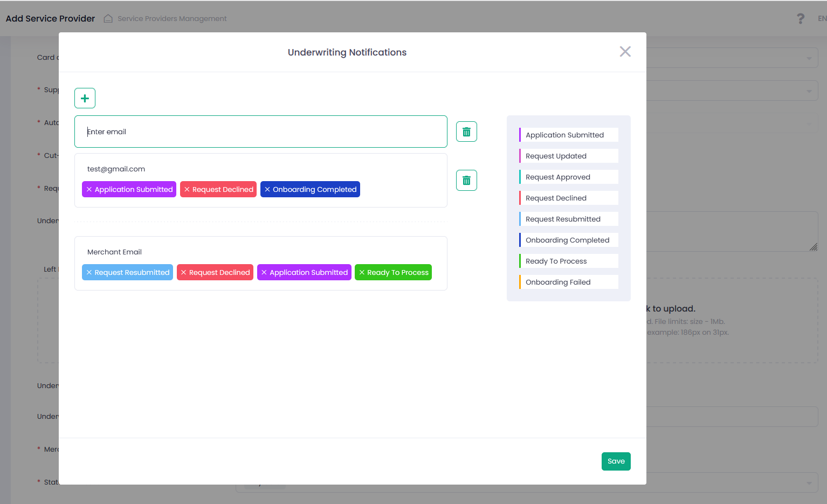The width and height of the screenshot is (827, 504).
Task: Add a new email row with plus button
Action: (85, 98)
